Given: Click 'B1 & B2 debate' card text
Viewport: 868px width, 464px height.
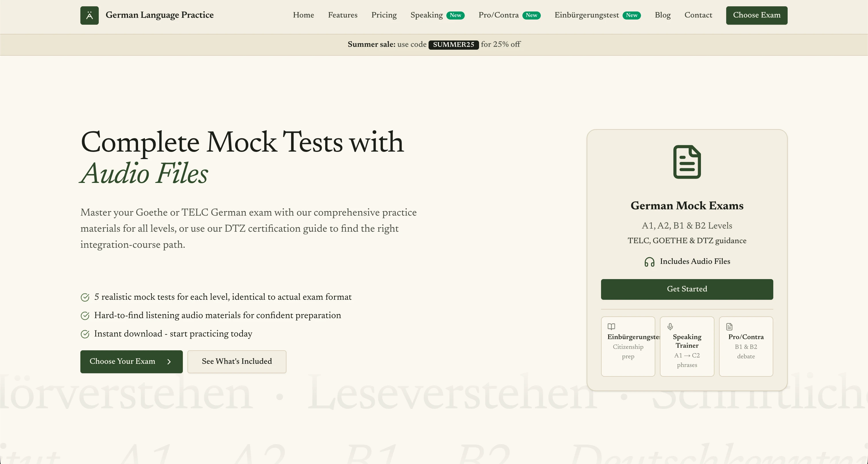Looking at the screenshot, I should click(x=746, y=351).
